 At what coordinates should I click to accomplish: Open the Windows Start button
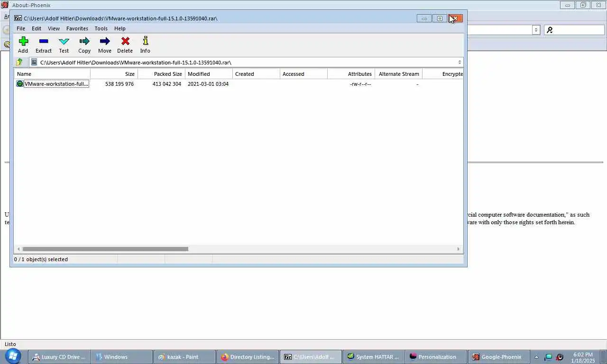[13, 356]
